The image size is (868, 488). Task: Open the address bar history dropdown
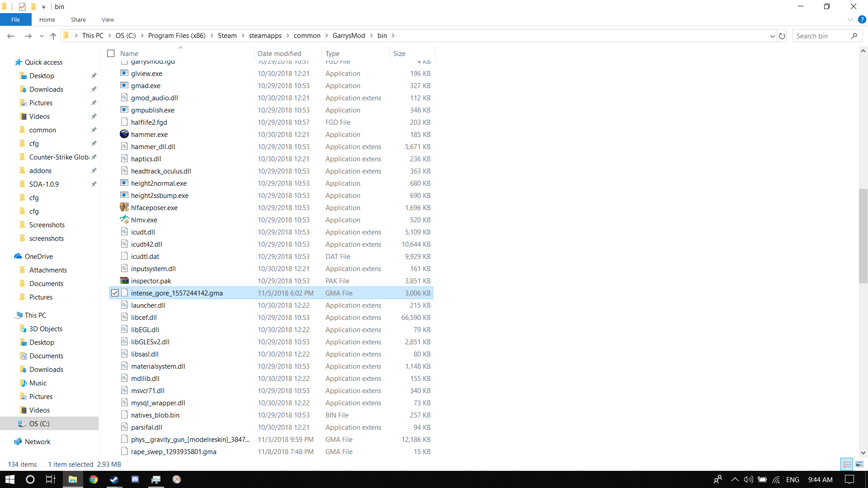772,36
